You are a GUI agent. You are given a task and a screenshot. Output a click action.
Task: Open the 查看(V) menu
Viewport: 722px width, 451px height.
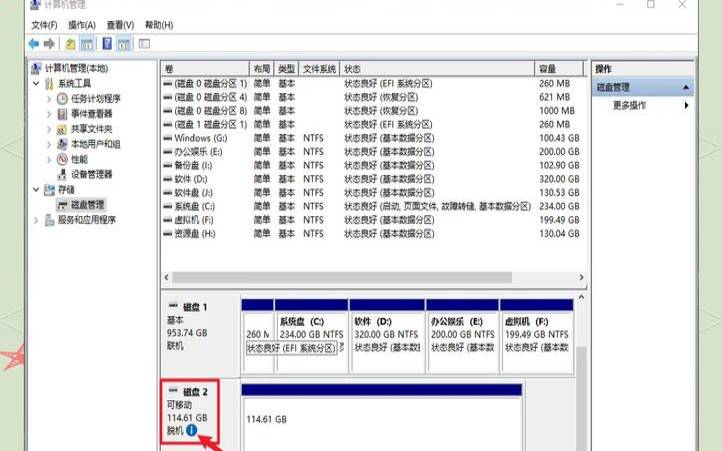120,25
